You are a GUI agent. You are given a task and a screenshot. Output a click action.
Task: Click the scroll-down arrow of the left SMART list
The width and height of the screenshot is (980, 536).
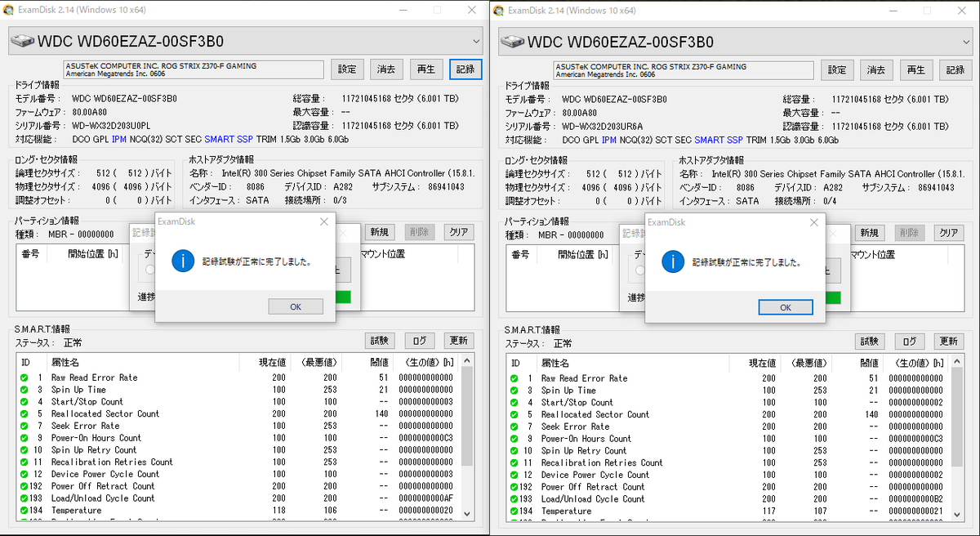467,513
